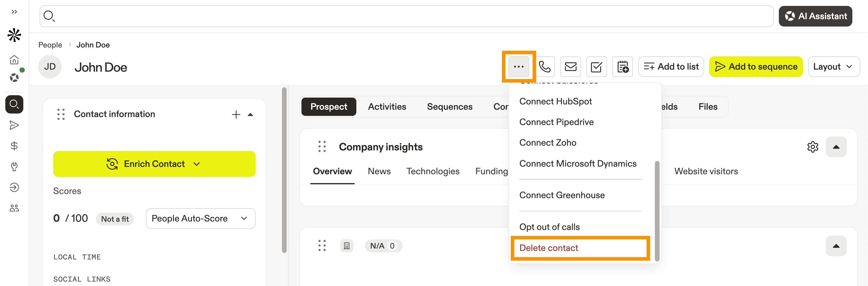Select Delete contact from the menu
The width and height of the screenshot is (868, 286).
[x=549, y=248]
